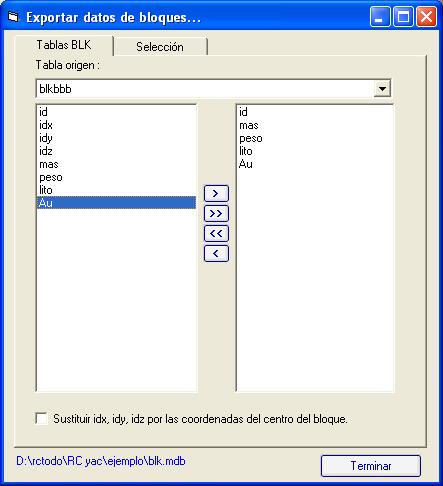The image size is (443, 486).
Task: Click the single left arrow remove button
Action: pos(216,254)
